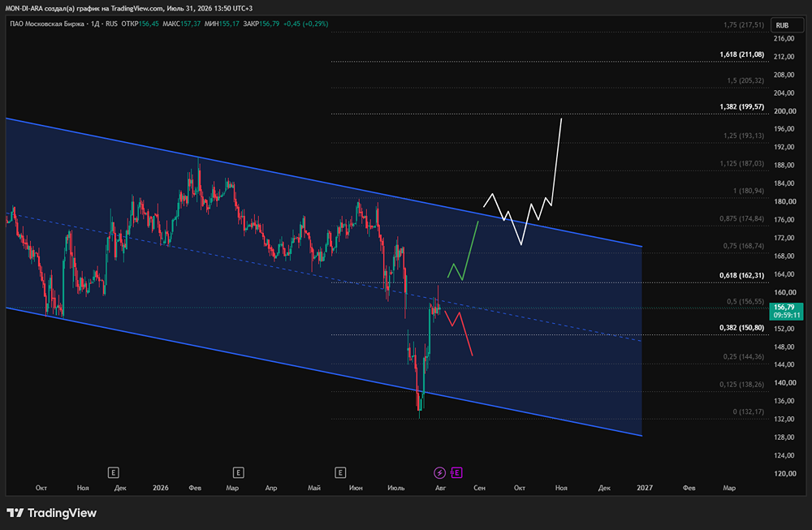This screenshot has width=812, height=530.
Task: Click the 2027 label on time axis
Action: tap(645, 488)
